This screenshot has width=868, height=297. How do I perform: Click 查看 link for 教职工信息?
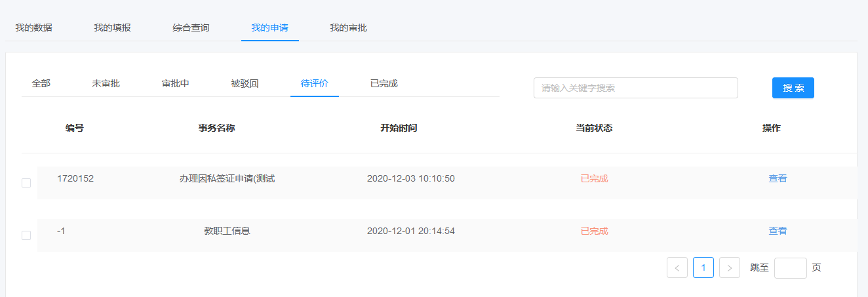pos(778,231)
